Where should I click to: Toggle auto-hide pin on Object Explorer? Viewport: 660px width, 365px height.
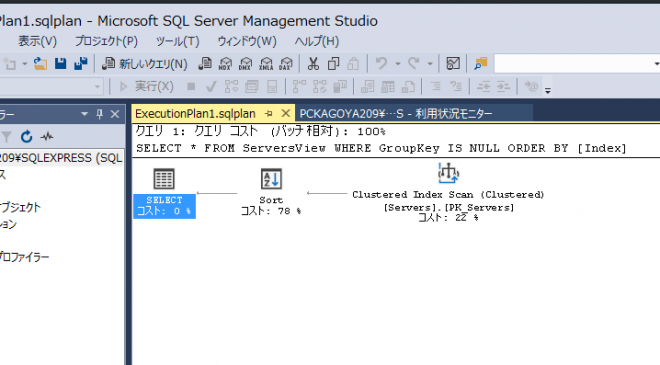coord(99,114)
